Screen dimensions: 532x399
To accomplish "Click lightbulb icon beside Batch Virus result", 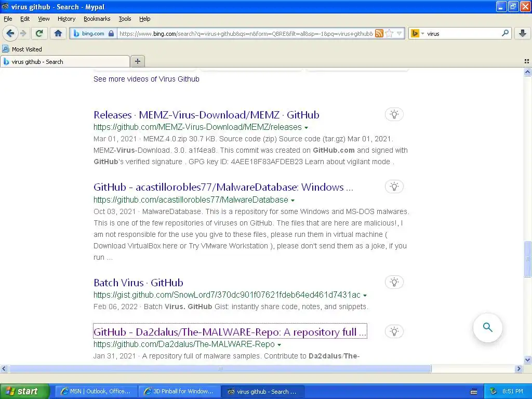I will tap(394, 282).
